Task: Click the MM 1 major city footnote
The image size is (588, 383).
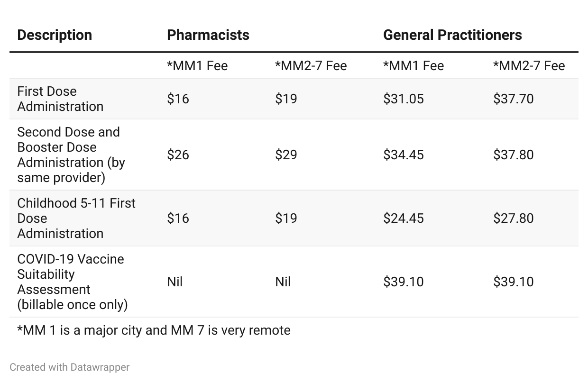Action: 154,330
